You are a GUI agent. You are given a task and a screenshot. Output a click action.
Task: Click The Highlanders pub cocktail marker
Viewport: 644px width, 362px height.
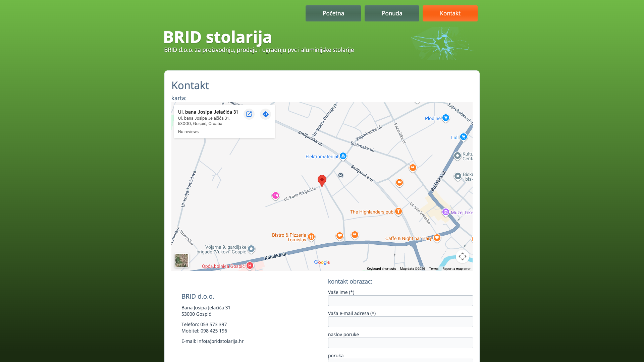(398, 212)
